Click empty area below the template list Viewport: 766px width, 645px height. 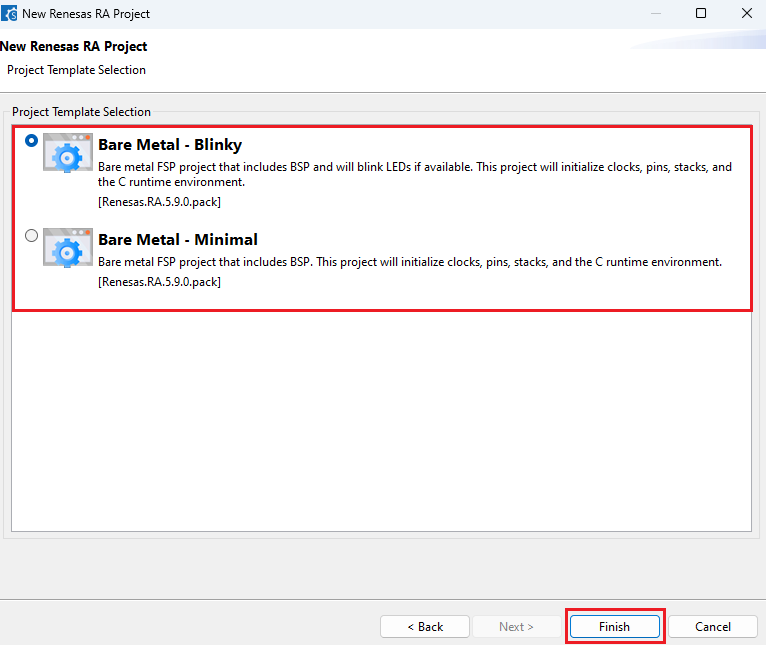point(380,420)
